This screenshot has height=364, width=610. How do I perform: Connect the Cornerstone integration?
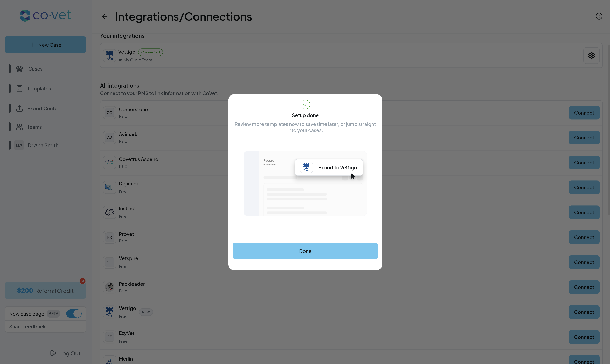[x=584, y=113]
